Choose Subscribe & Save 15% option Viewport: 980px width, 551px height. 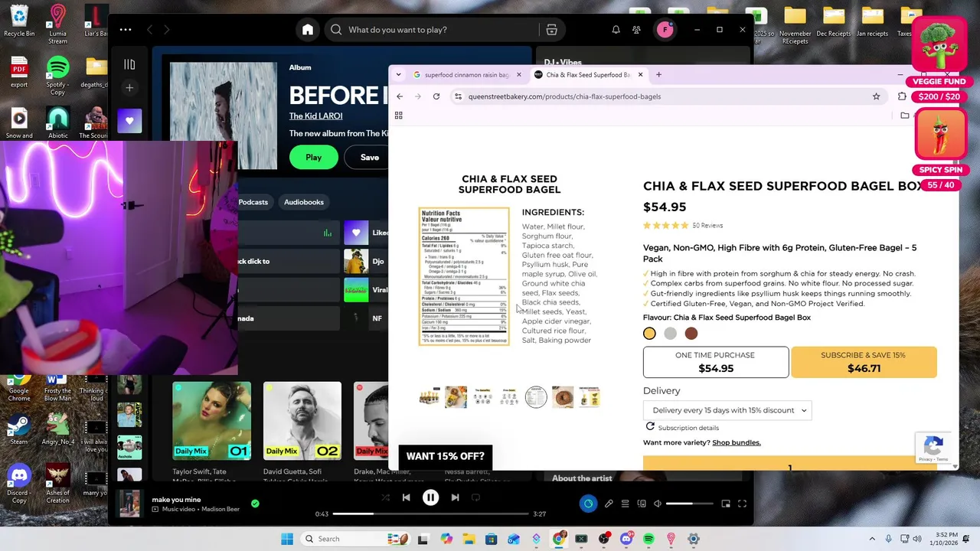point(863,362)
